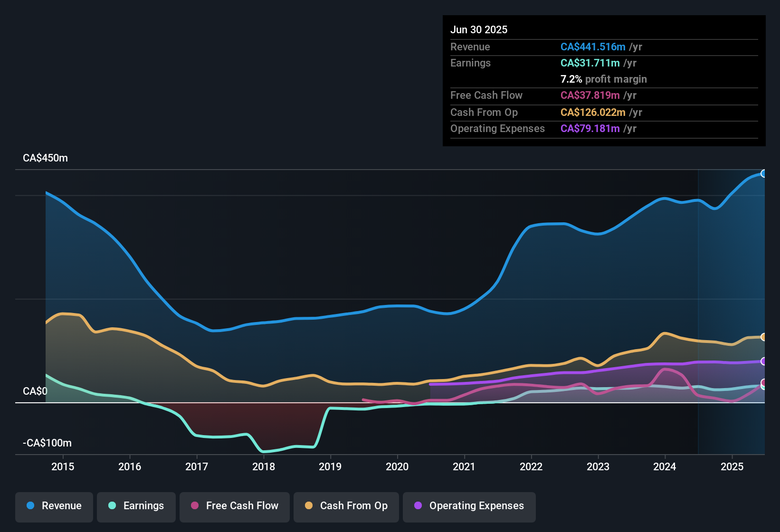Click the blue Revenue legend dot
The width and height of the screenshot is (780, 532).
30,505
